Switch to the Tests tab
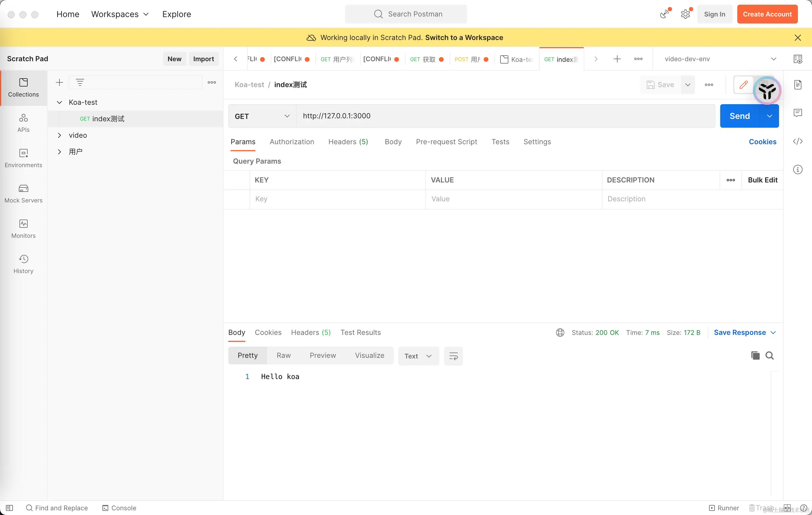The width and height of the screenshot is (812, 515). point(500,142)
